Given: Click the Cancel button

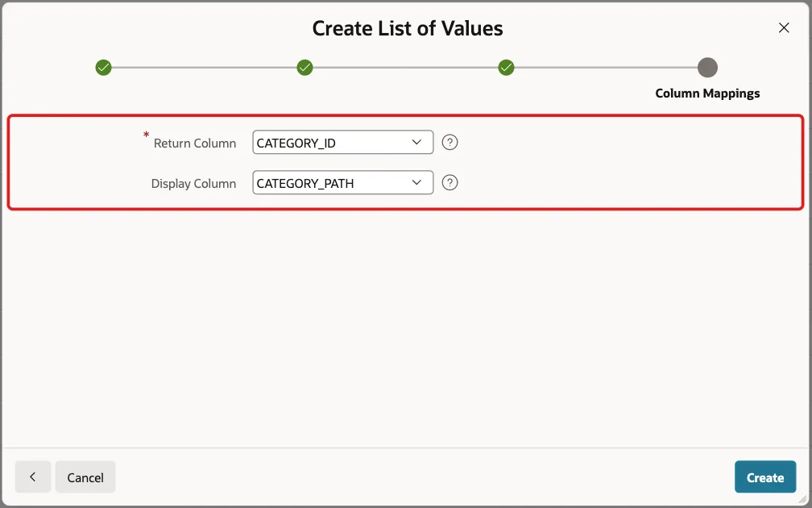Looking at the screenshot, I should 85,477.
